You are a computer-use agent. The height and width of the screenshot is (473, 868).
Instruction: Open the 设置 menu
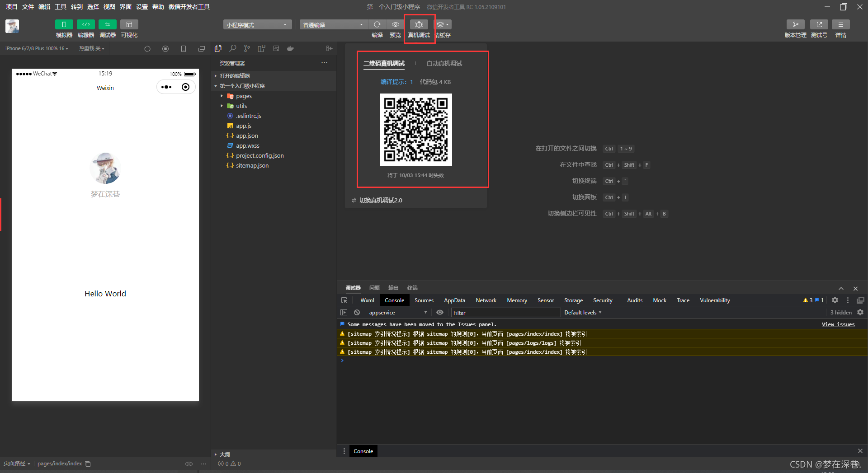[142, 7]
